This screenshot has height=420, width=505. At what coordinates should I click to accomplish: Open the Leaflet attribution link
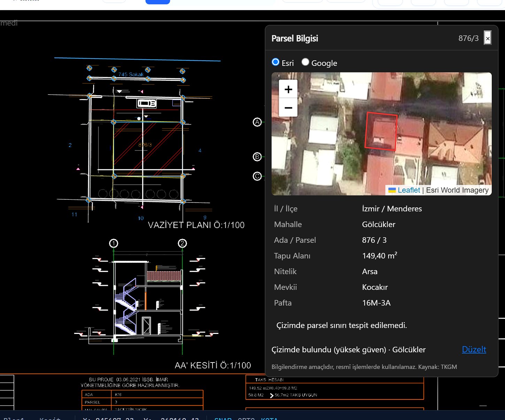[x=409, y=190]
